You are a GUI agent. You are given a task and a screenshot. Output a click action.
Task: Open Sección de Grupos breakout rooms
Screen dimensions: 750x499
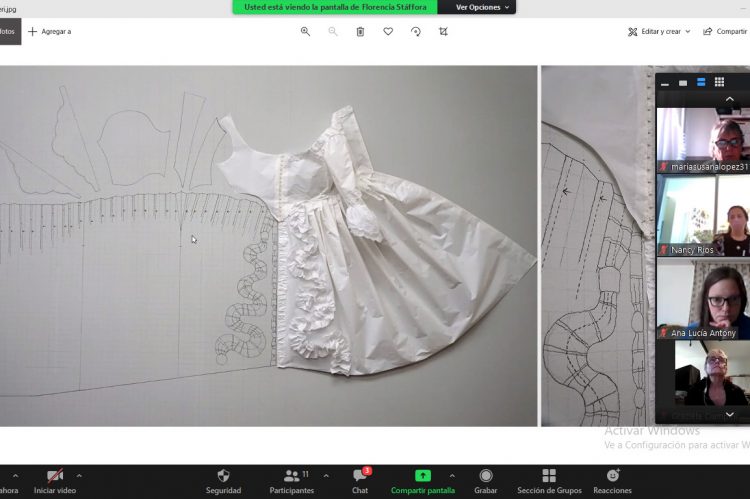click(548, 480)
